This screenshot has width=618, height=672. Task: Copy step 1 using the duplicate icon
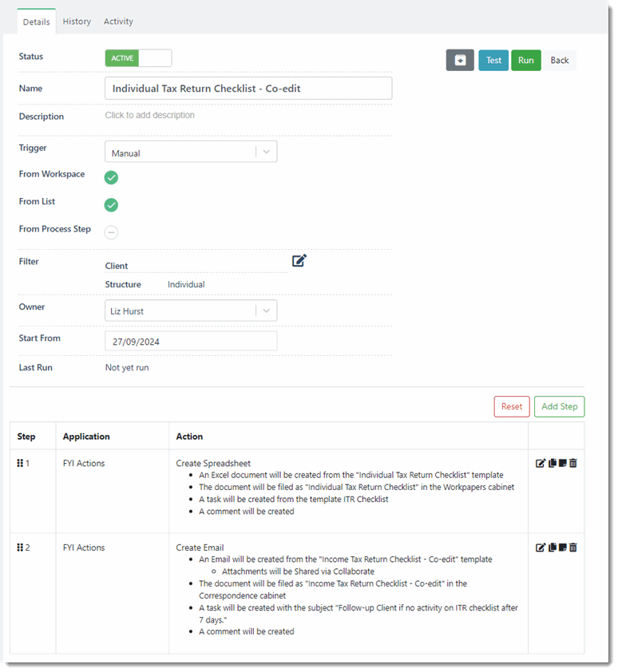point(552,463)
